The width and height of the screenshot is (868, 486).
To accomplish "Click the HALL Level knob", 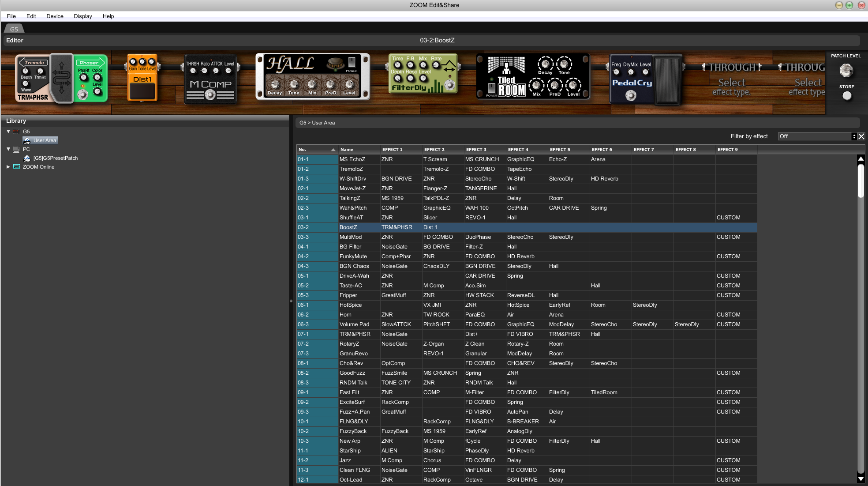I will (x=349, y=84).
